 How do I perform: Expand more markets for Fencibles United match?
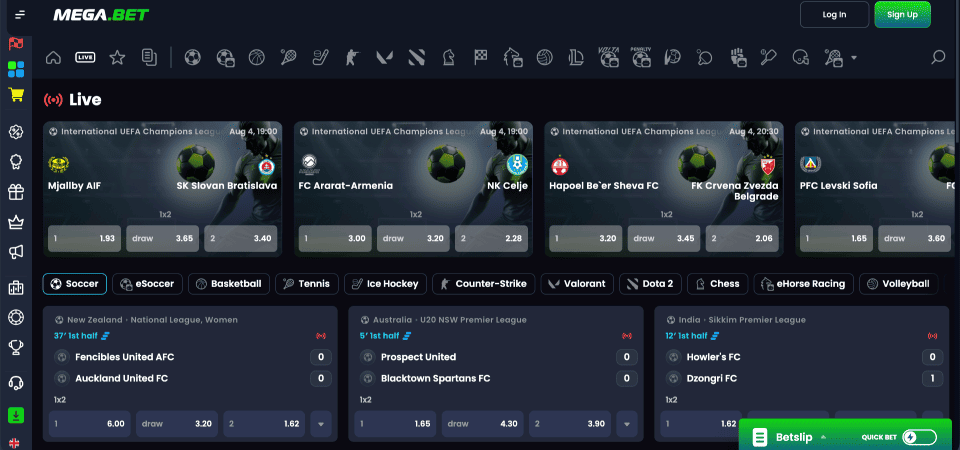321,424
